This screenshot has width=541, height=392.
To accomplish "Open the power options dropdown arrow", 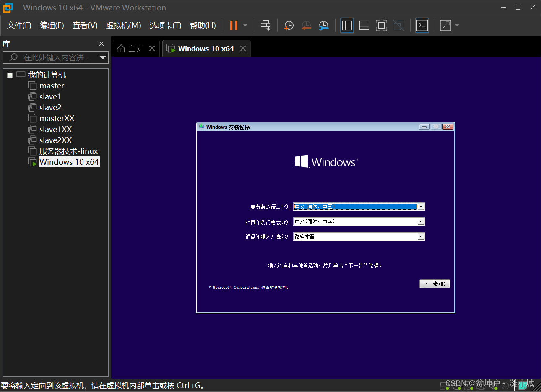I will click(x=245, y=25).
